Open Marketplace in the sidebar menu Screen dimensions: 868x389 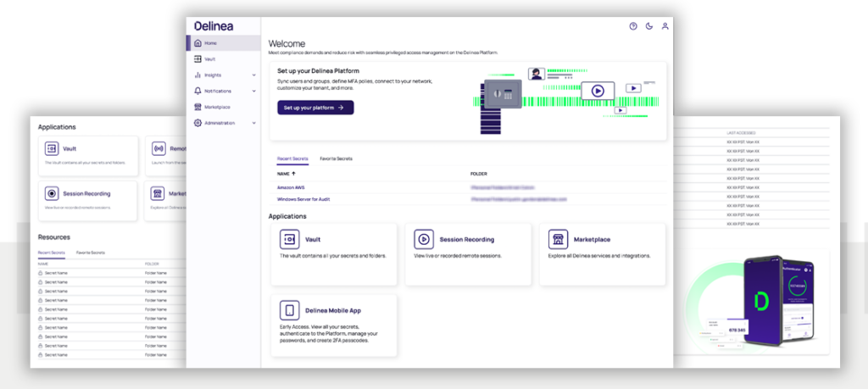pyautogui.click(x=224, y=108)
